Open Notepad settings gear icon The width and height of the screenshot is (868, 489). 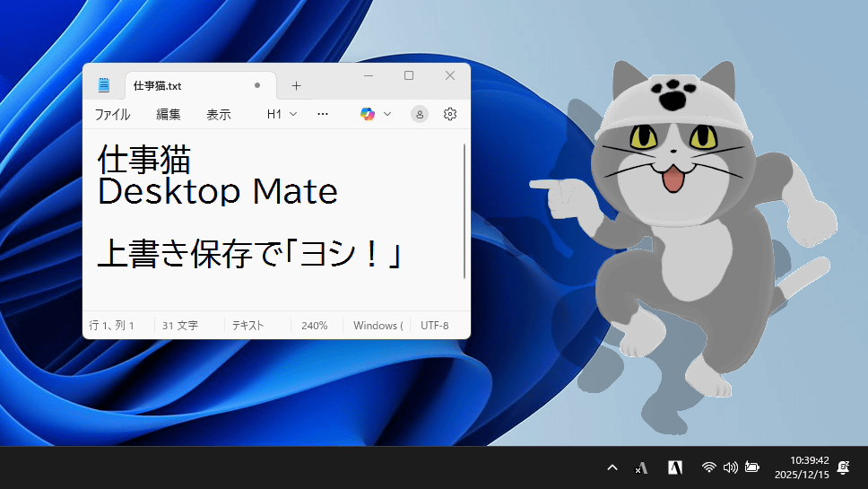[450, 114]
